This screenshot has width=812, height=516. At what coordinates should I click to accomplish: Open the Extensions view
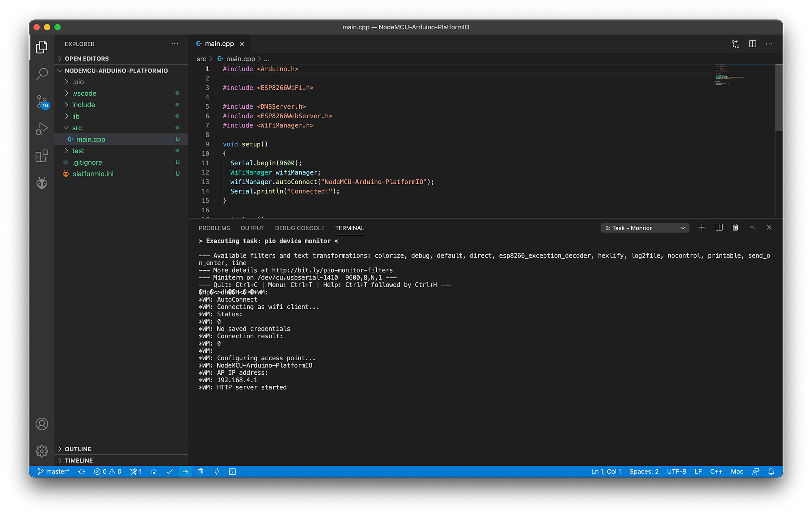coord(42,156)
